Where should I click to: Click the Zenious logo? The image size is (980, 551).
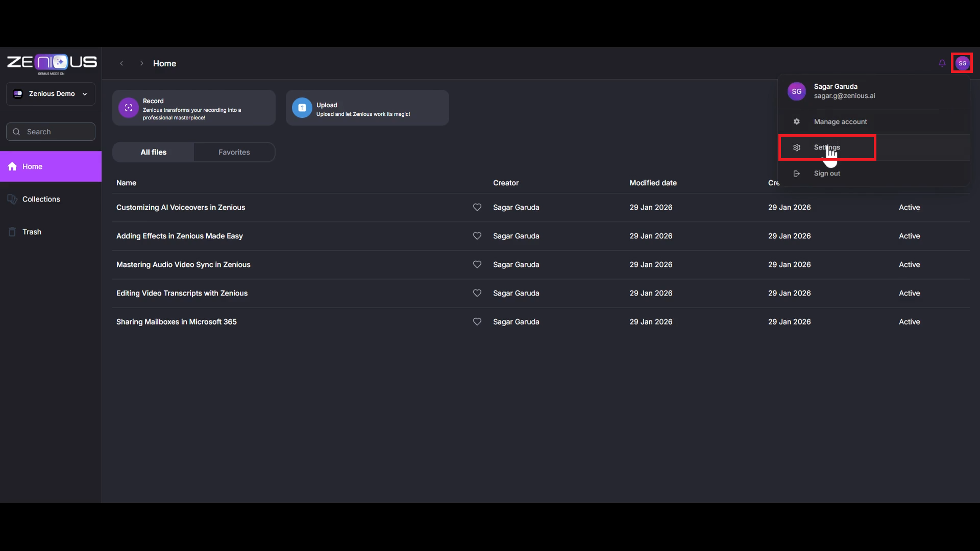point(52,63)
